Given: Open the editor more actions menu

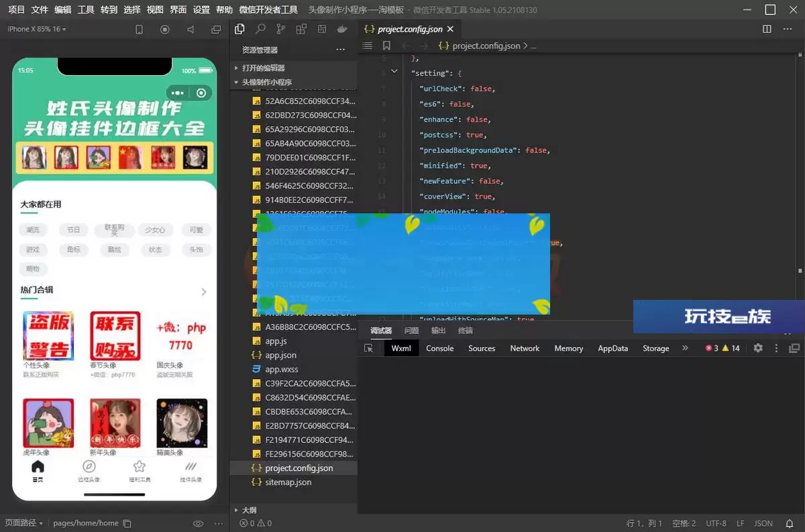Looking at the screenshot, I should 789,29.
